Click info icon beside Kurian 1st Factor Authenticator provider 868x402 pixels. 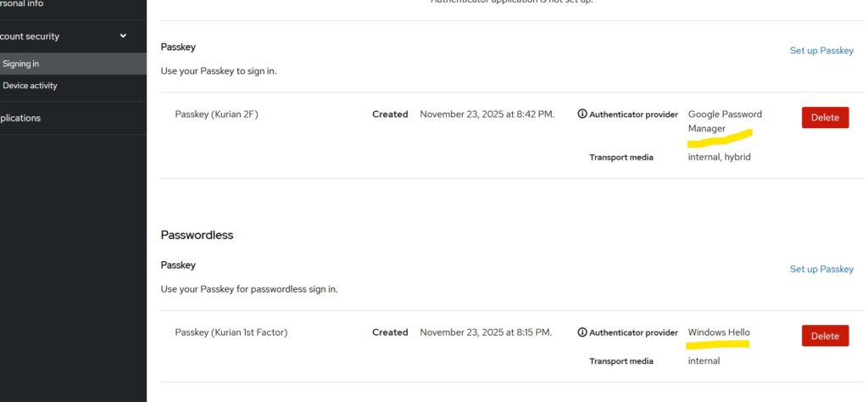(x=582, y=332)
